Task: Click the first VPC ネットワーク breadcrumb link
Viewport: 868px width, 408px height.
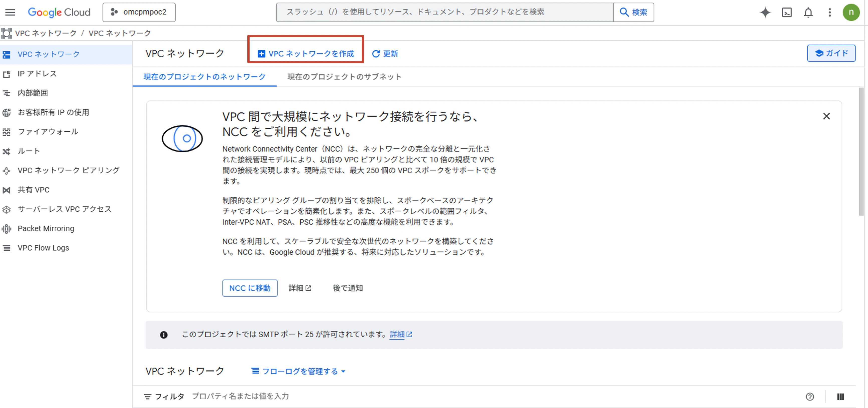Action: pyautogui.click(x=46, y=33)
